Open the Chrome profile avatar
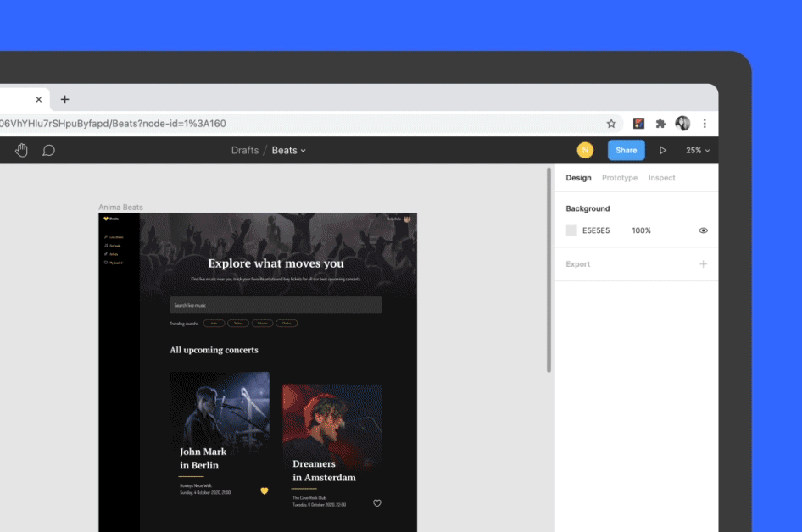 pyautogui.click(x=682, y=123)
